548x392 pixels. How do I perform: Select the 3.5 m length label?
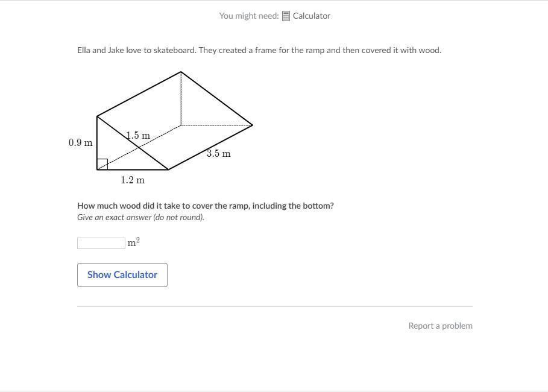(218, 154)
